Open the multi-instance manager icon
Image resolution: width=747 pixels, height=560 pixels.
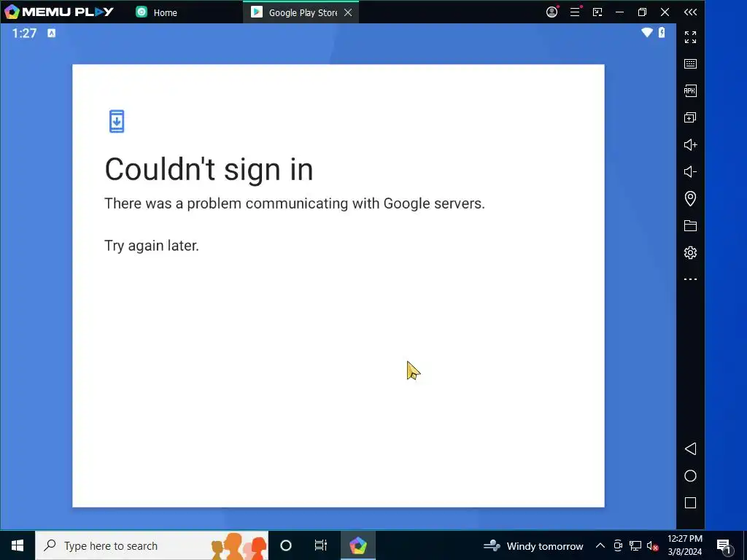click(690, 117)
